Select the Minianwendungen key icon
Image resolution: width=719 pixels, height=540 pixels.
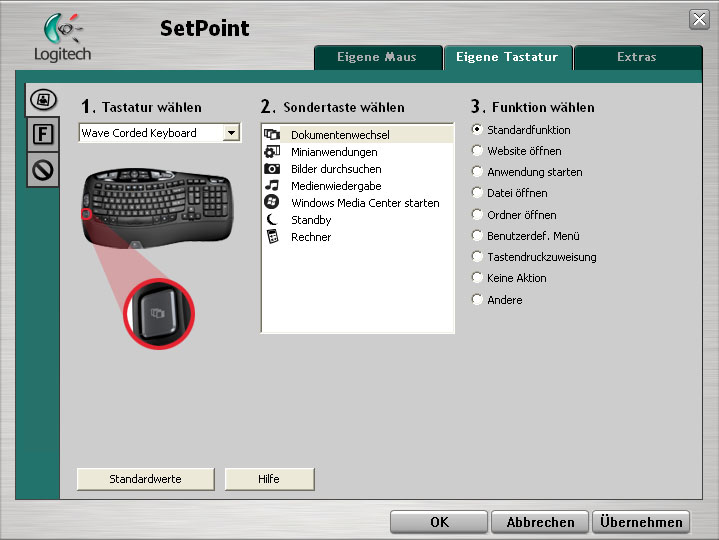(x=271, y=152)
